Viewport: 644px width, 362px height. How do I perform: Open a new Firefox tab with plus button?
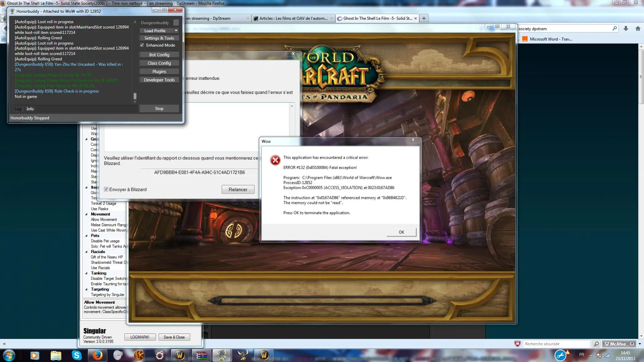pos(424,18)
